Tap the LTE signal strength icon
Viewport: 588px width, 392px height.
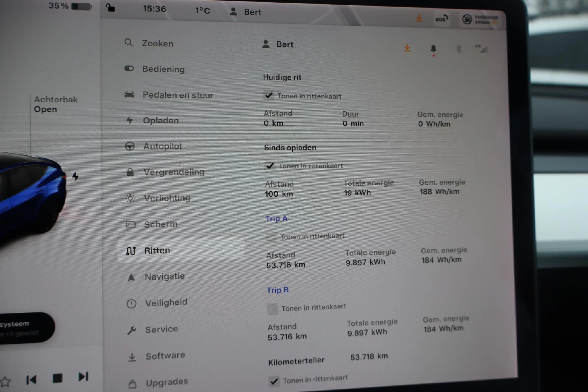[x=481, y=49]
